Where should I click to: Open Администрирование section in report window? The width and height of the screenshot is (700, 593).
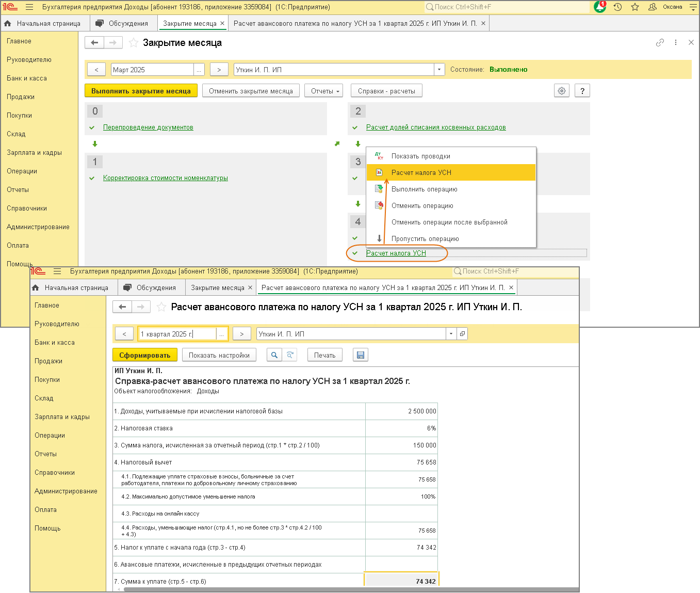click(66, 491)
